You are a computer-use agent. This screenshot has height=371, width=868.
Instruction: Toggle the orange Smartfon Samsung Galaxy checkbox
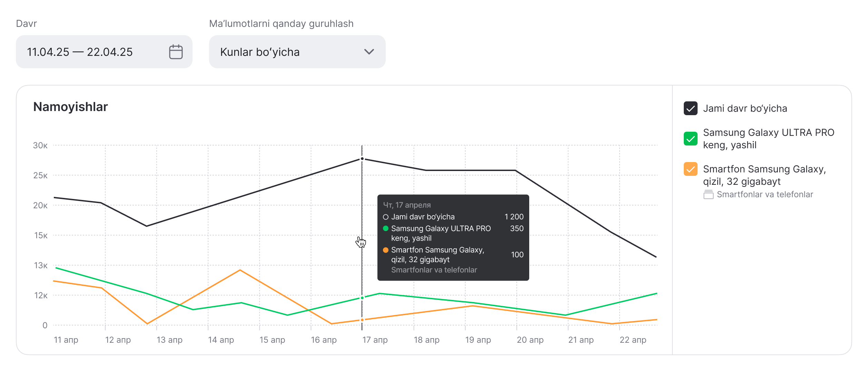691,169
